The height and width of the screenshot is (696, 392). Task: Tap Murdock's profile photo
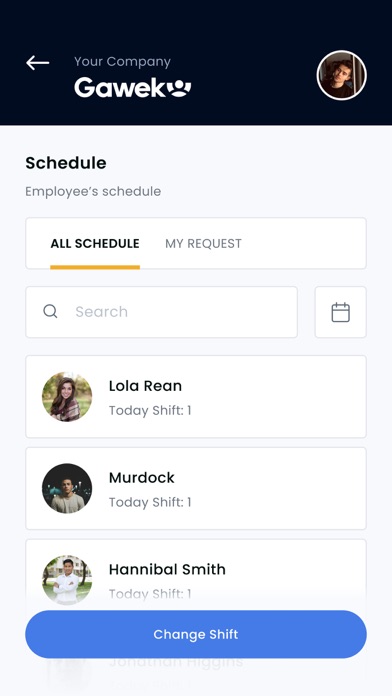click(67, 488)
